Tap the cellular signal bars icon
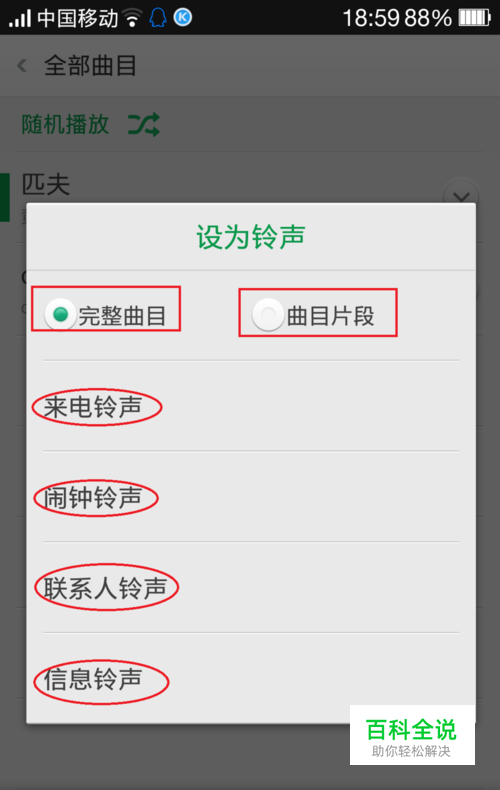 tap(20, 19)
